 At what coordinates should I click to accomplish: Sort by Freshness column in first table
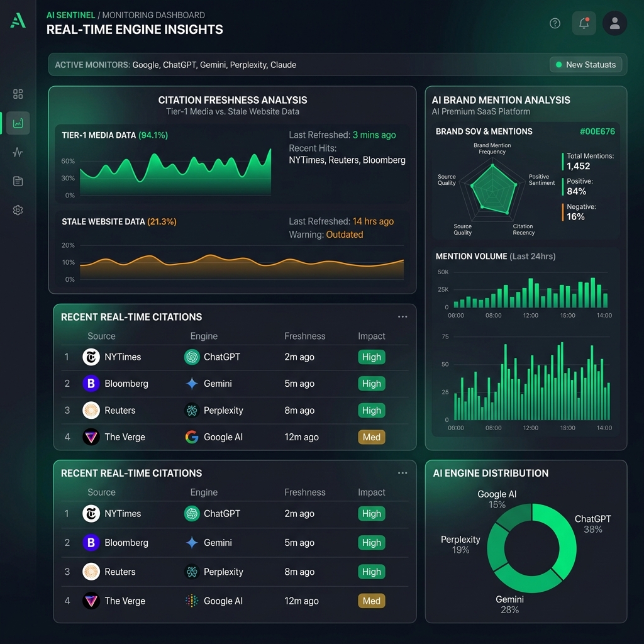305,336
